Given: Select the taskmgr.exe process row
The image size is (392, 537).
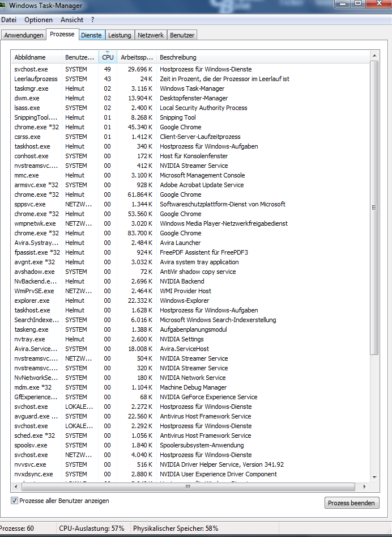Looking at the screenshot, I should tap(190, 88).
